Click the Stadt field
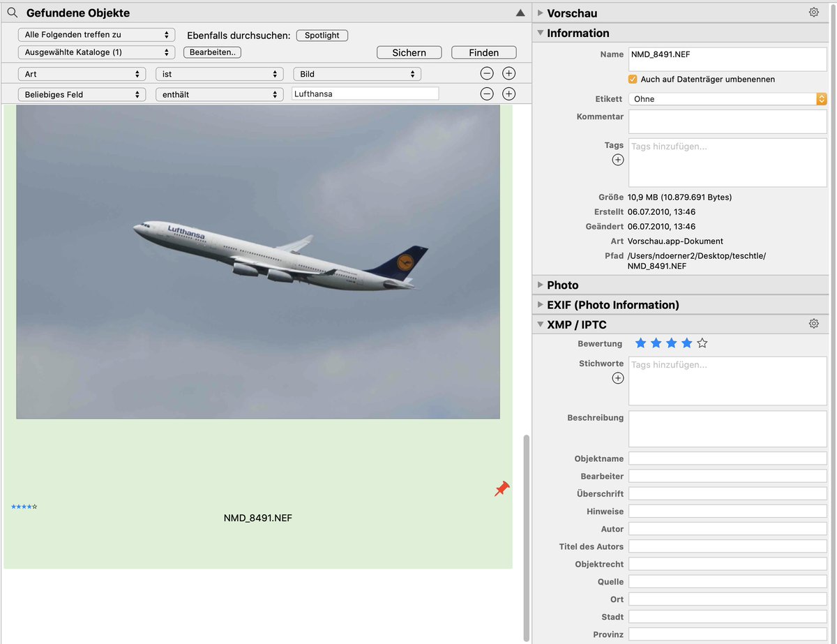Image resolution: width=837 pixels, height=644 pixels. click(727, 617)
